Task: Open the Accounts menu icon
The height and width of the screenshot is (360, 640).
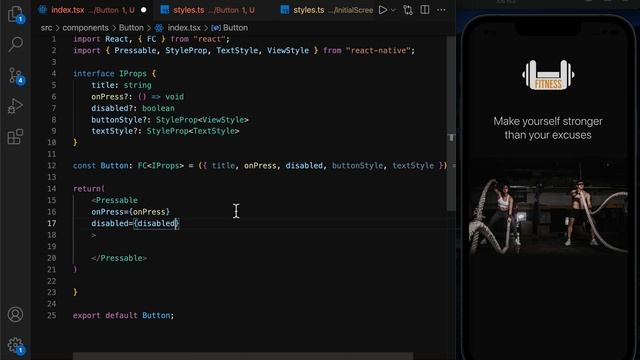Action: (x=16, y=315)
